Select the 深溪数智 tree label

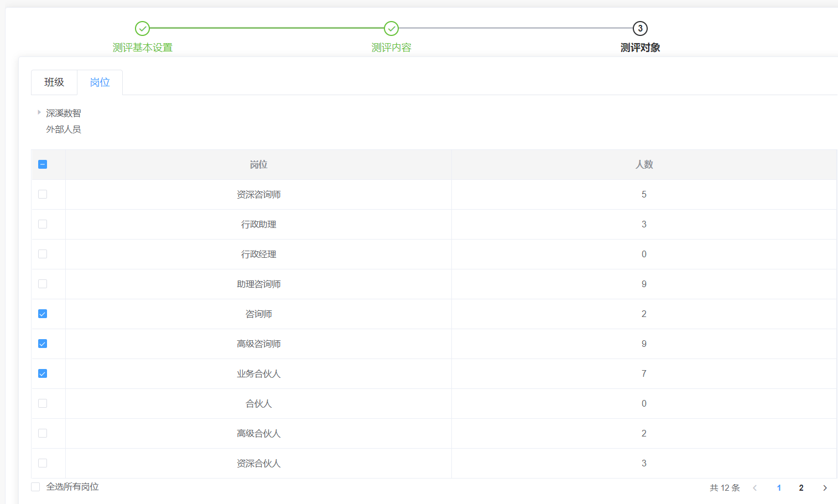pos(64,113)
